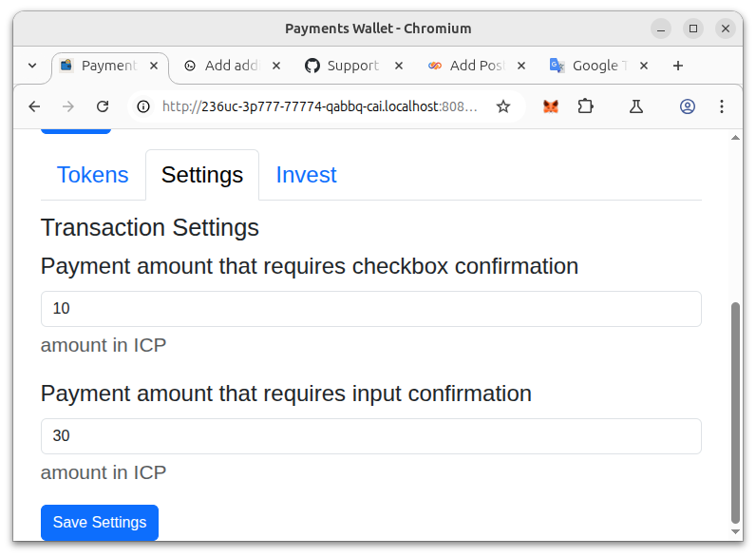Switch to the Tokens tab

[x=92, y=175]
